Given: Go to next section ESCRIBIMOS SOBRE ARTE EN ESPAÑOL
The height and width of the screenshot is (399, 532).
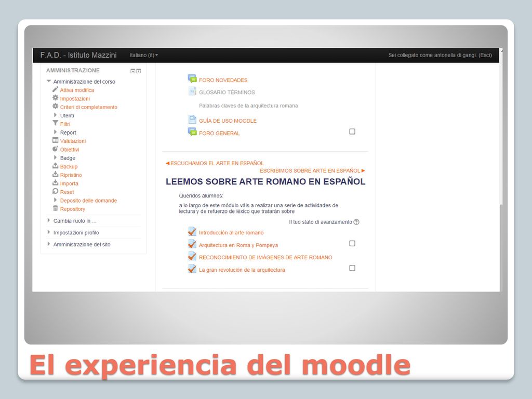Looking at the screenshot, I should click(312, 170).
